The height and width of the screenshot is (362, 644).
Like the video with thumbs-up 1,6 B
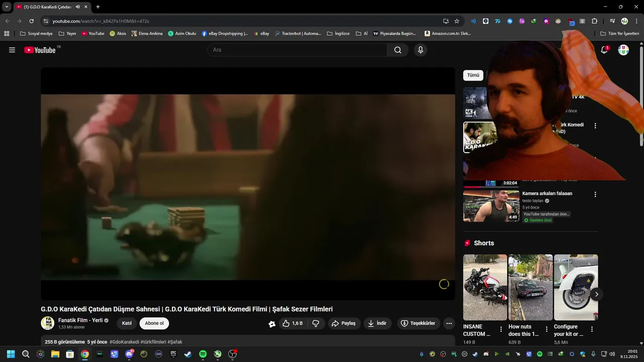[292, 323]
